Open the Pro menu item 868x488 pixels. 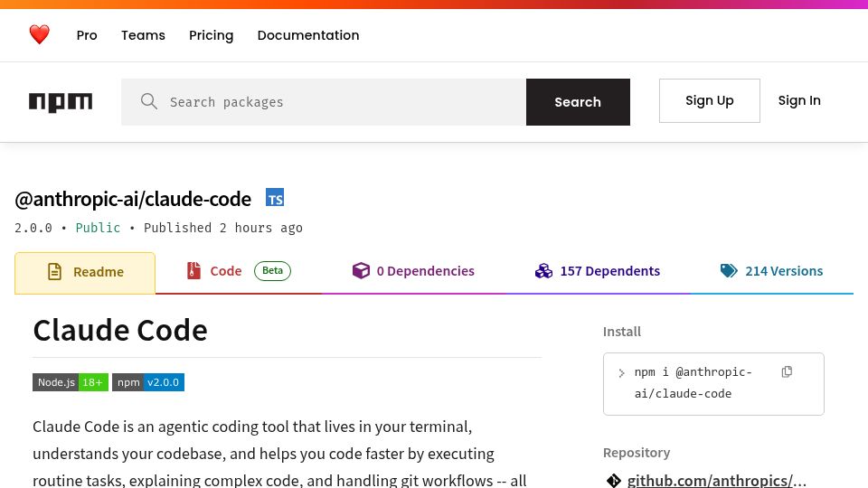[x=87, y=35]
